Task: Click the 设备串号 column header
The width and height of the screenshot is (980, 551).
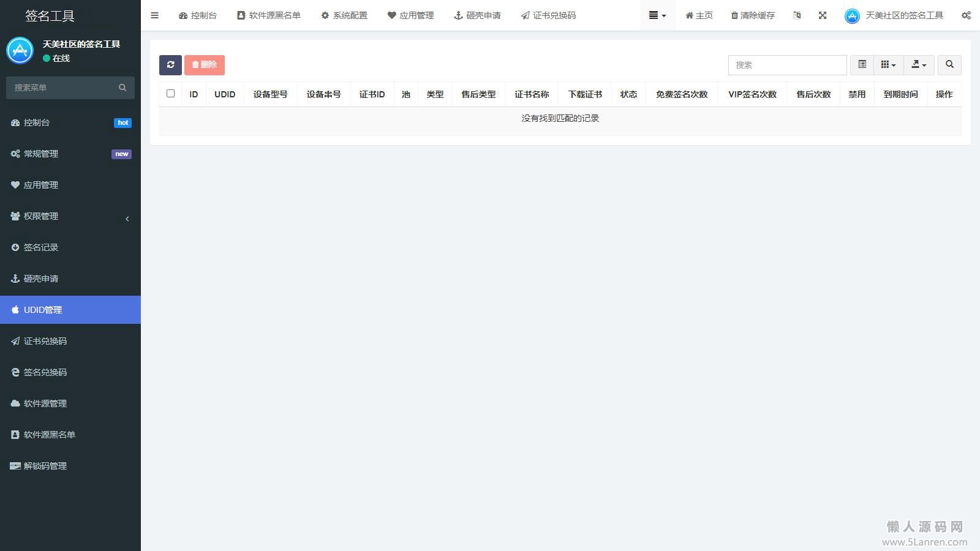Action: click(323, 94)
